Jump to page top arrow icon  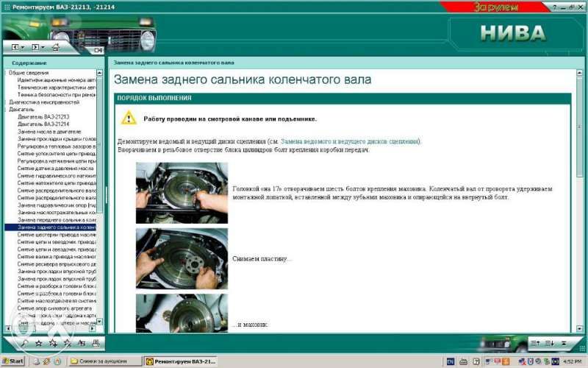tap(564, 343)
